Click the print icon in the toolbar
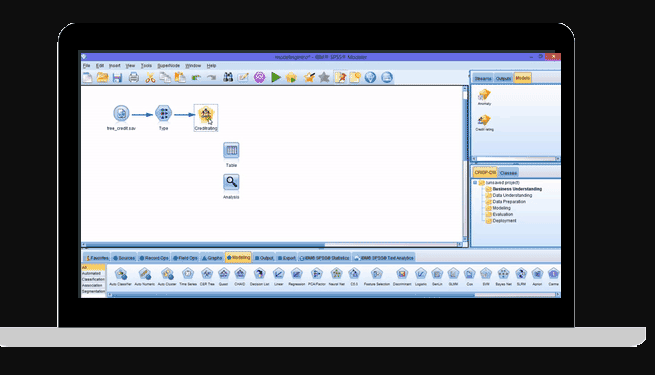 point(134,77)
